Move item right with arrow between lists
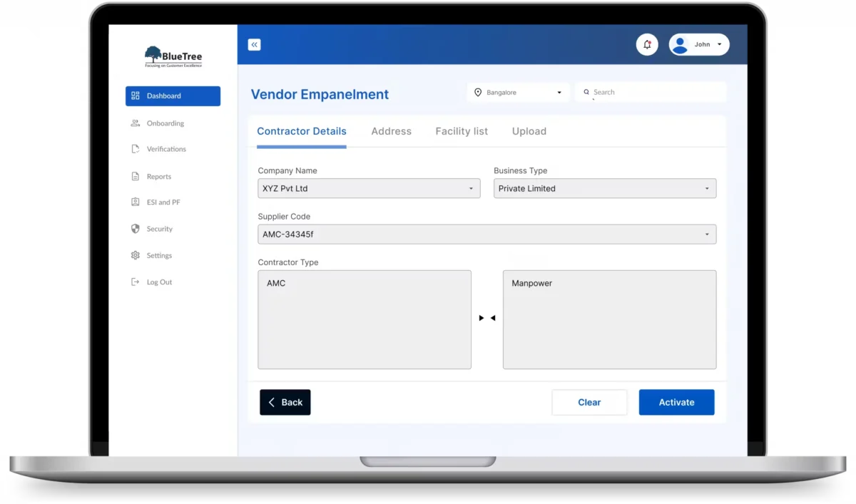 click(x=481, y=318)
